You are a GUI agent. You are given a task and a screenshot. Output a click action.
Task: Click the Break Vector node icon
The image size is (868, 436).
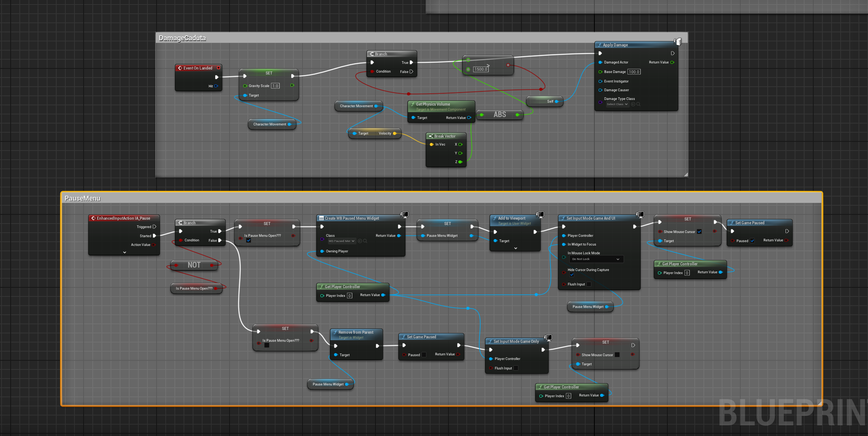[431, 136]
